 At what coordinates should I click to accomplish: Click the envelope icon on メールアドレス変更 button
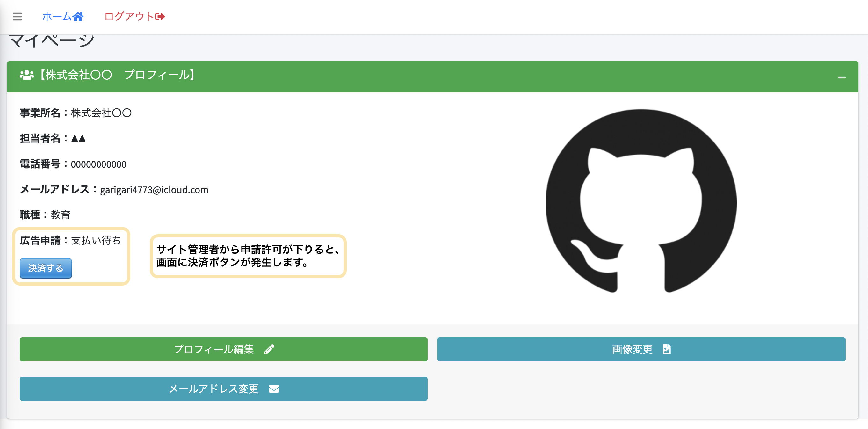tap(274, 389)
